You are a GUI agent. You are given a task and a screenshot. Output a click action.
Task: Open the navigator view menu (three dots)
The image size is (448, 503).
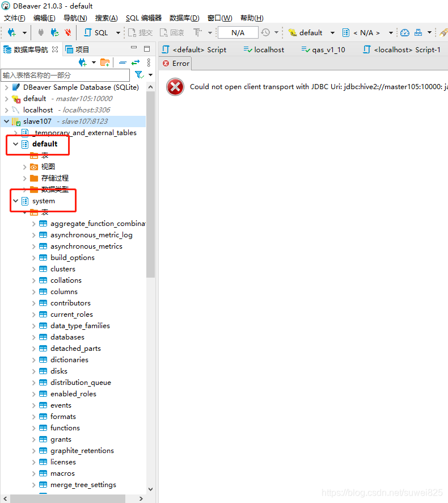pyautogui.click(x=149, y=62)
